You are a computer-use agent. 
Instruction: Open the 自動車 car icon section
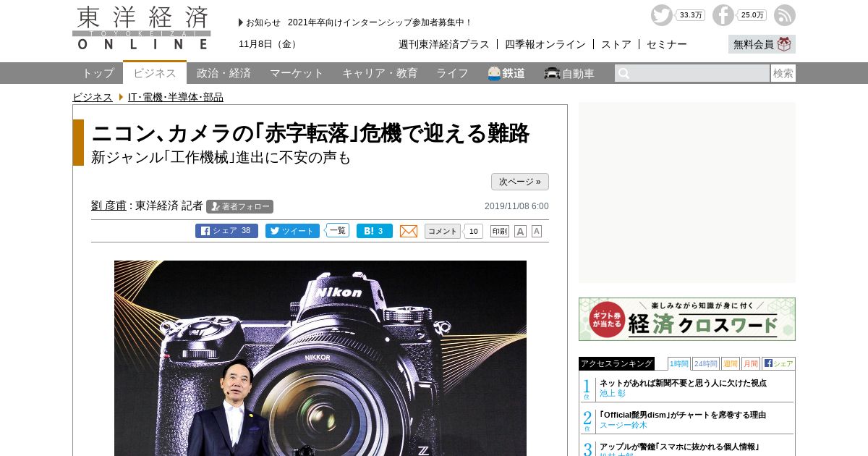[569, 73]
